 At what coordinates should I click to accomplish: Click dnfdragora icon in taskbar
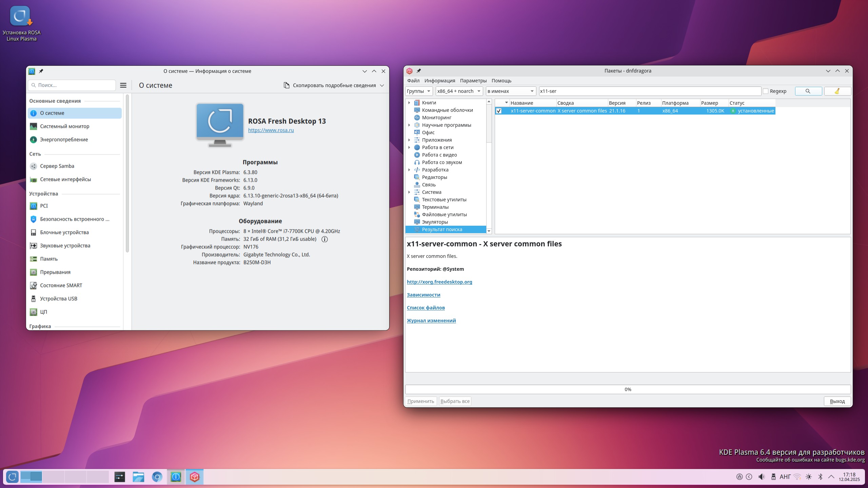click(x=194, y=477)
